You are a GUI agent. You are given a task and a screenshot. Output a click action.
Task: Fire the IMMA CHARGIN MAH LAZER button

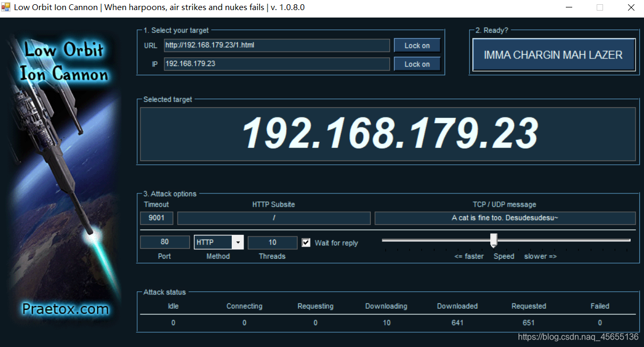point(553,55)
